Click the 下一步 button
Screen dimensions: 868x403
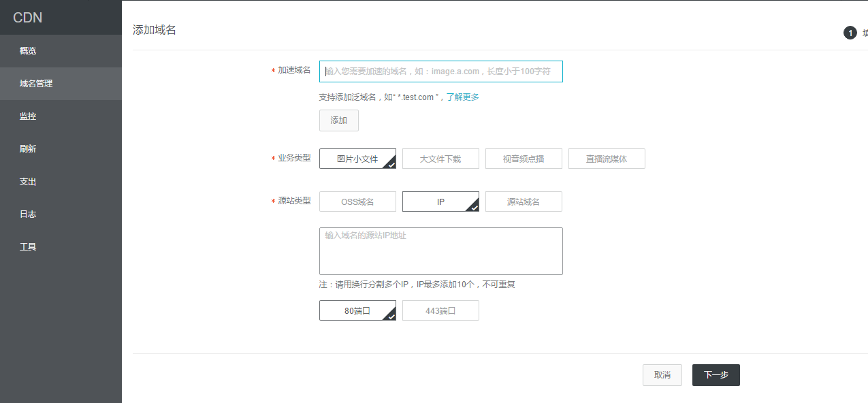click(x=716, y=375)
